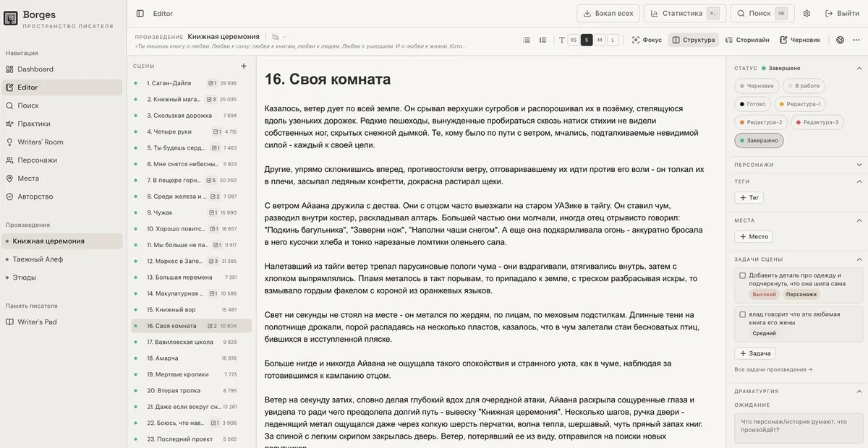Image resolution: width=868 pixels, height=448 pixels.
Task: Click the globe icon in the editor toolbar
Action: tap(840, 40)
